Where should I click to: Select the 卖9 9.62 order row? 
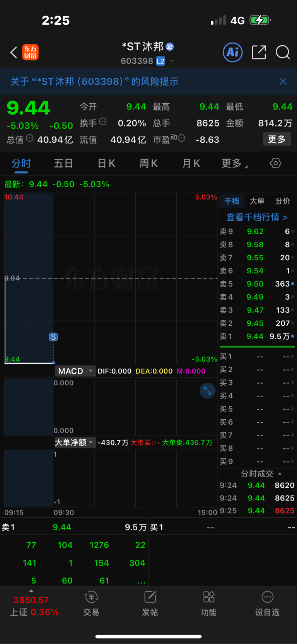coord(257,231)
